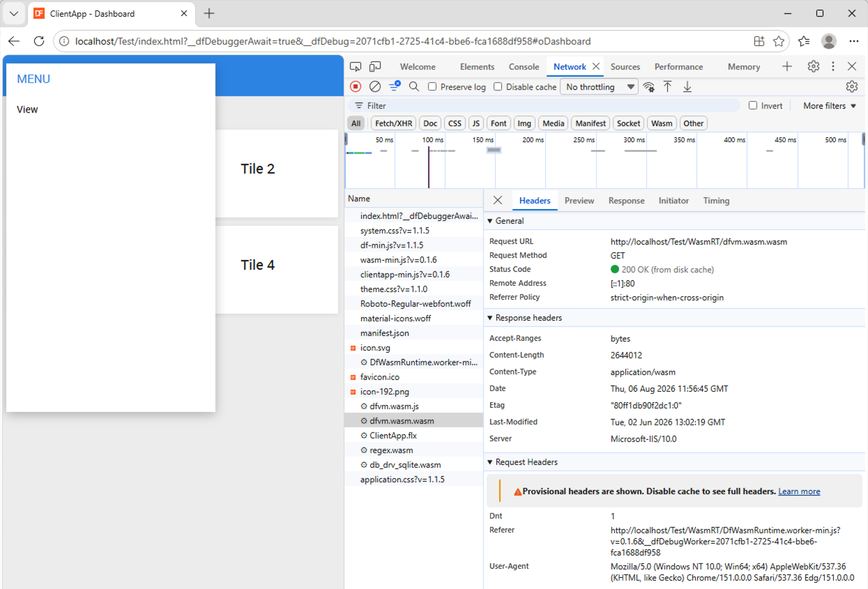Go back to previous page

click(14, 41)
